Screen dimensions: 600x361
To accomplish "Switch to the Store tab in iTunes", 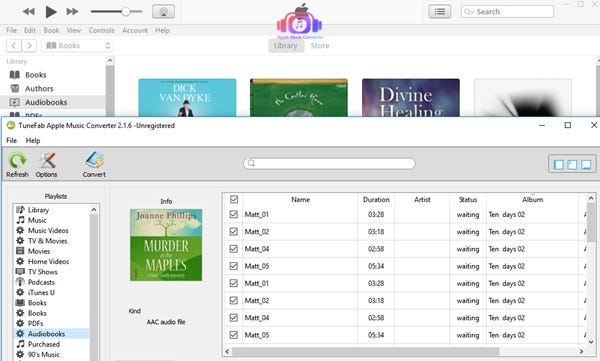I will coord(320,46).
